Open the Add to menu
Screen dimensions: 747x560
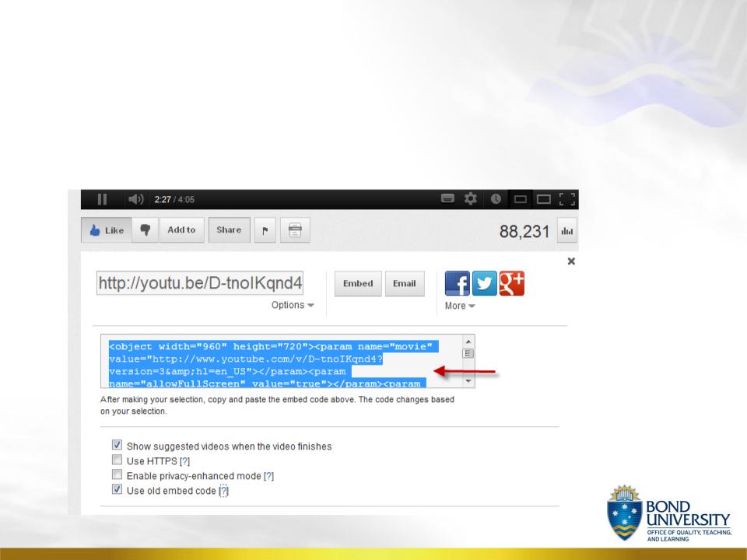click(x=181, y=230)
